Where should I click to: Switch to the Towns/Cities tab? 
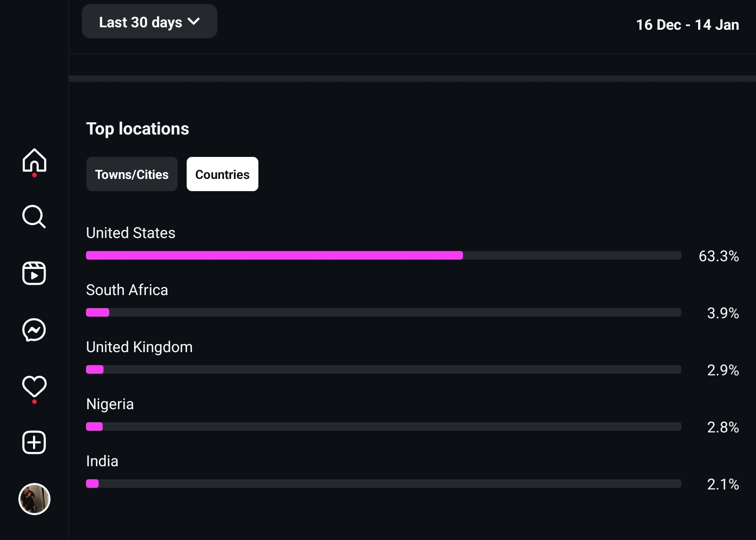[x=132, y=174]
